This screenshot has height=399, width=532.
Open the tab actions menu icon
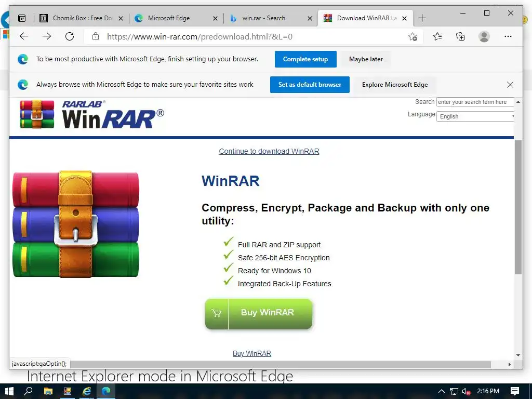pos(22,18)
